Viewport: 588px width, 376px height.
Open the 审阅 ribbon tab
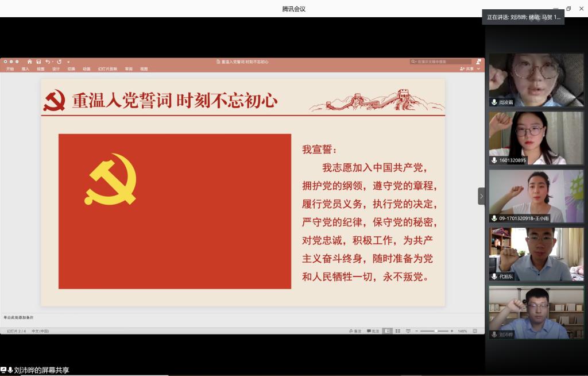click(x=129, y=69)
